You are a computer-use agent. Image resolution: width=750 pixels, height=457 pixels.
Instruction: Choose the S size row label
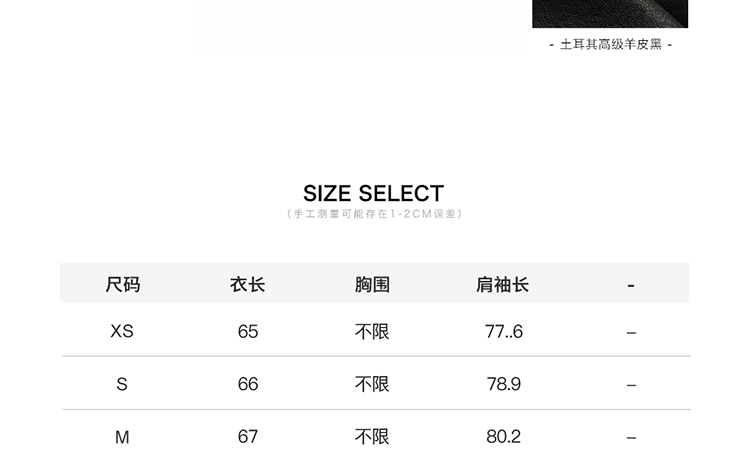(x=122, y=384)
